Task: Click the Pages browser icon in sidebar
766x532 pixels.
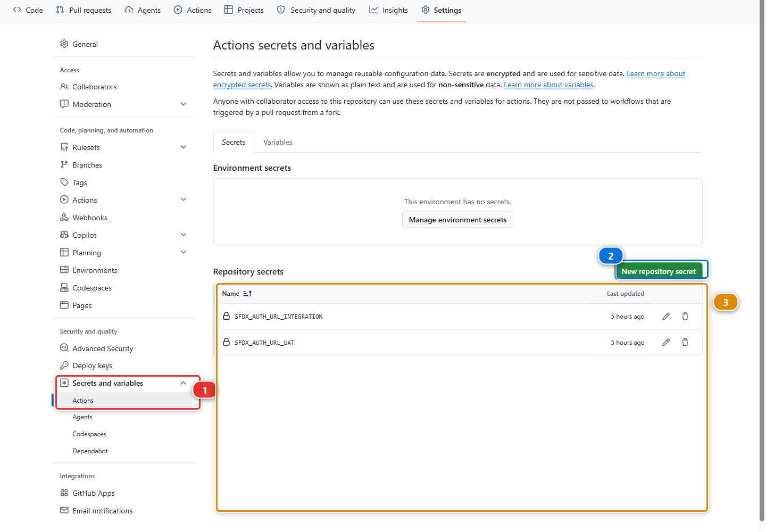Action: (64, 305)
